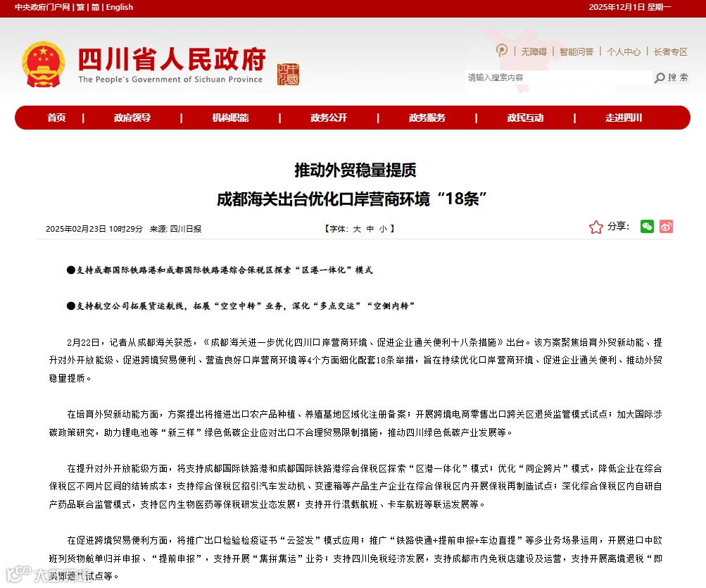Switch to traditional Chinese 繁

click(81, 7)
